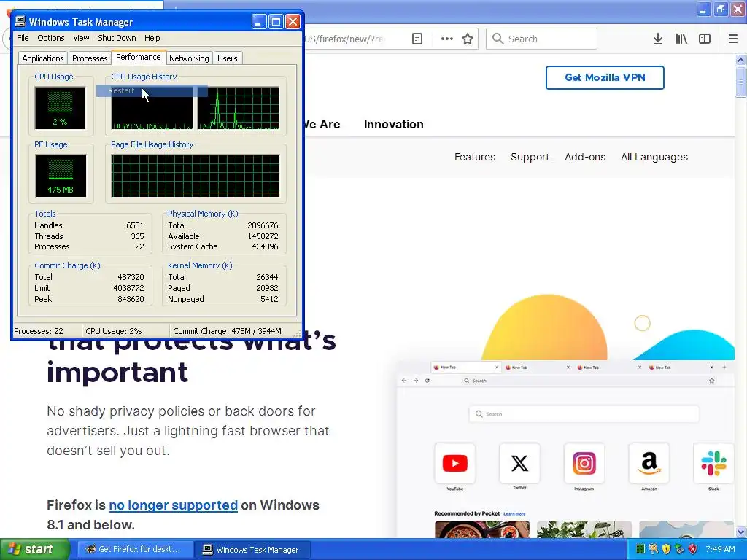The width and height of the screenshot is (747, 560).
Task: Bookmark this page with the star icon
Action: pyautogui.click(x=468, y=39)
